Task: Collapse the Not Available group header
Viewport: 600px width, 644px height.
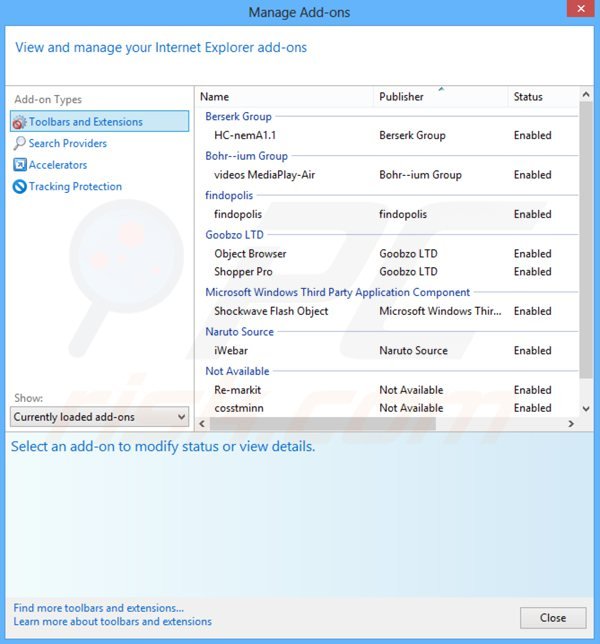Action: point(237,371)
